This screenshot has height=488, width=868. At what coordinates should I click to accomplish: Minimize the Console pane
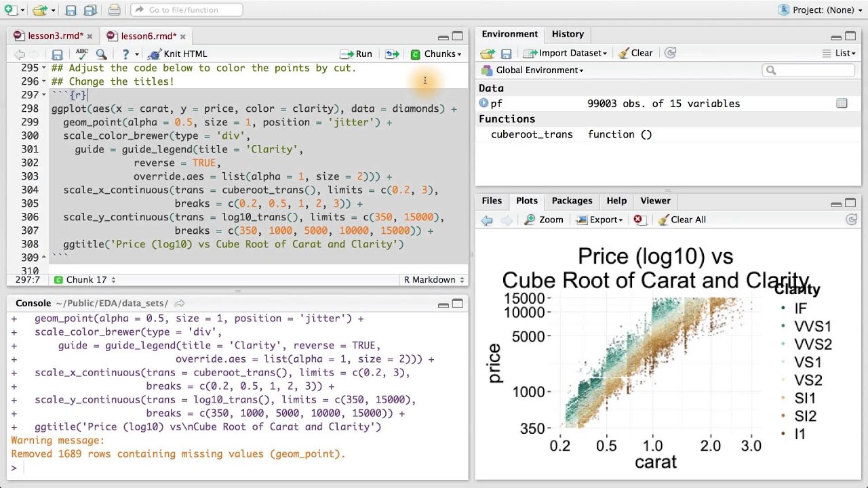coord(443,304)
